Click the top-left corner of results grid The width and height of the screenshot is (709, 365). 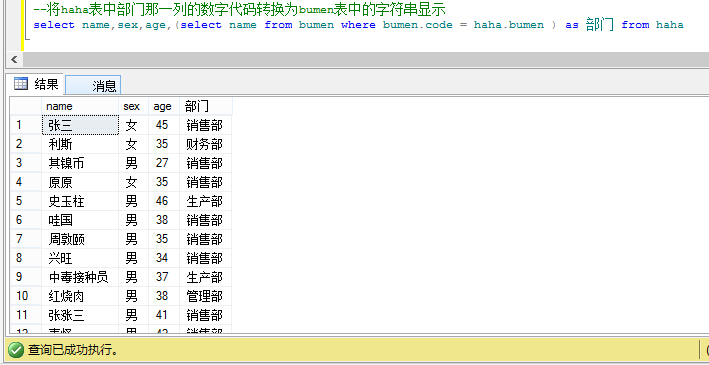point(26,106)
